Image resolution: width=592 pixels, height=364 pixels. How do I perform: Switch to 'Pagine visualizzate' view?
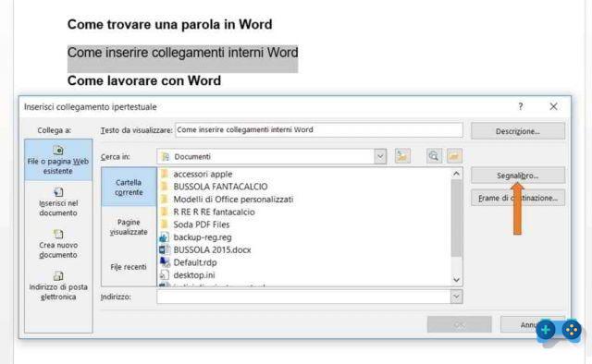129,227
